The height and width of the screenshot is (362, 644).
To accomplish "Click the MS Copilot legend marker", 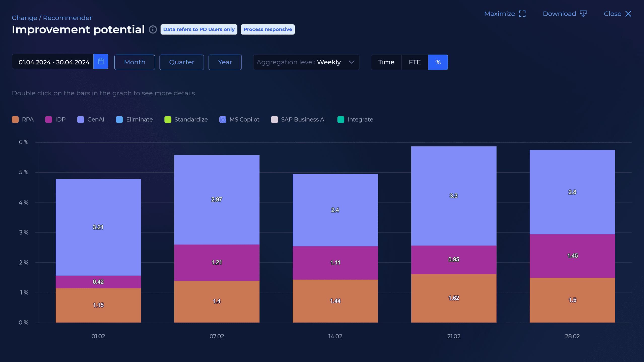I will (x=223, y=119).
